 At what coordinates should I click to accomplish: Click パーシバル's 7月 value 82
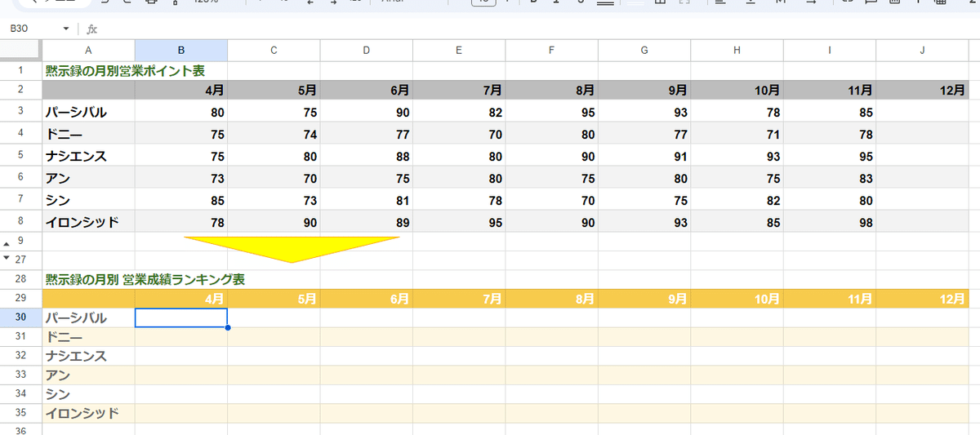[x=459, y=112]
